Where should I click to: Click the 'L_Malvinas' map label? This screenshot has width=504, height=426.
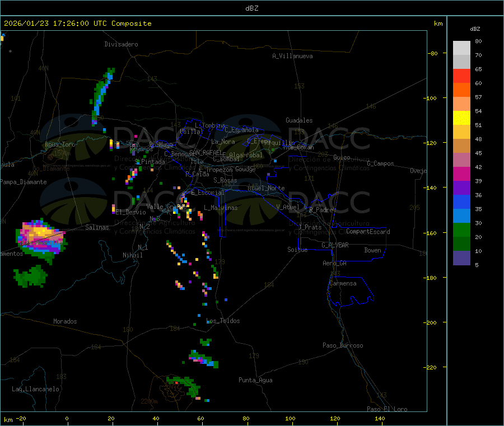pos(221,208)
